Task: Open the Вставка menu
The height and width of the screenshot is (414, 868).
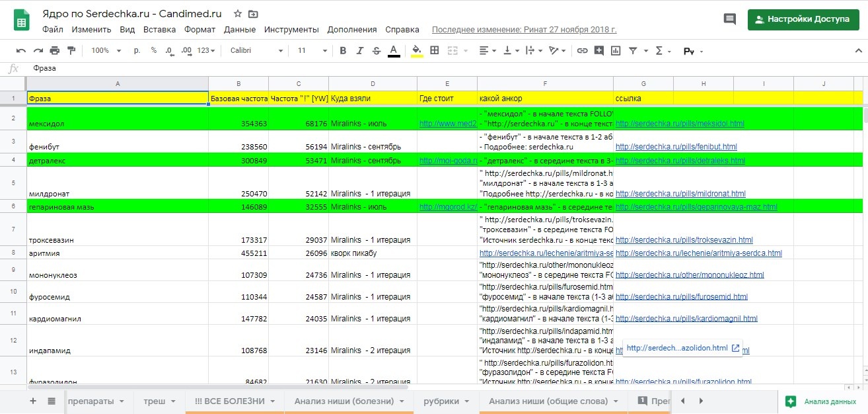Action: [160, 29]
